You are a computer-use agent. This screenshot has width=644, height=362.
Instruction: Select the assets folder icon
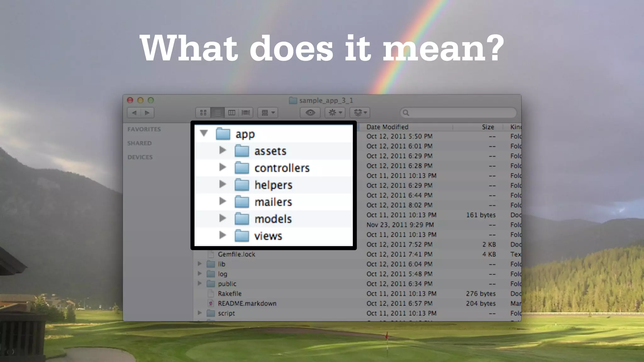242,151
